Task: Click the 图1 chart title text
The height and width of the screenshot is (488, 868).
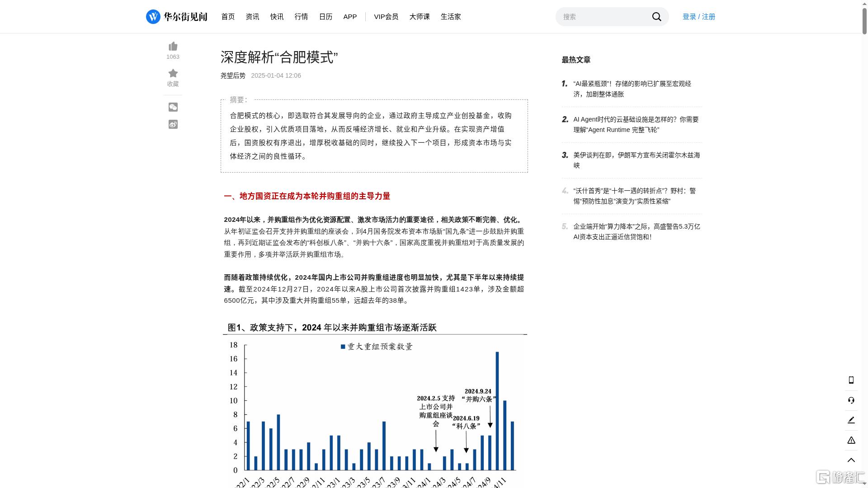Action: point(332,328)
